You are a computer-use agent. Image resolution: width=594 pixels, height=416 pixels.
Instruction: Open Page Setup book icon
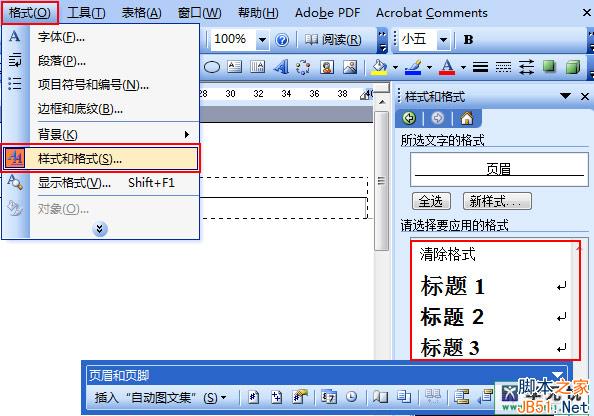[380, 397]
